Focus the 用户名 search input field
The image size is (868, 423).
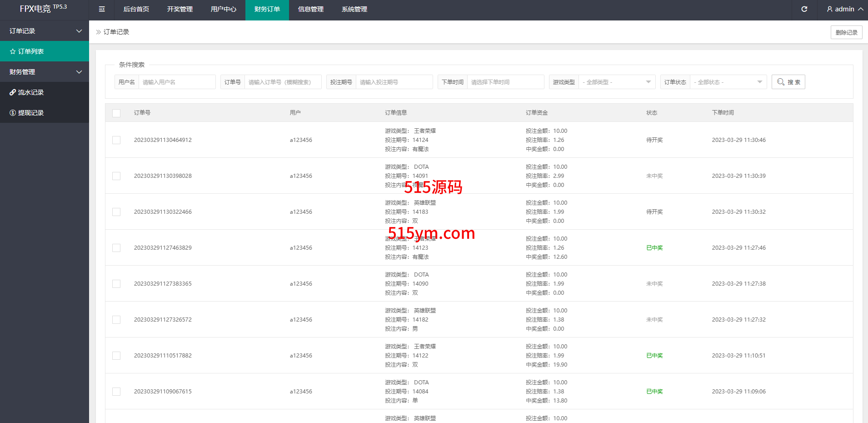point(177,82)
